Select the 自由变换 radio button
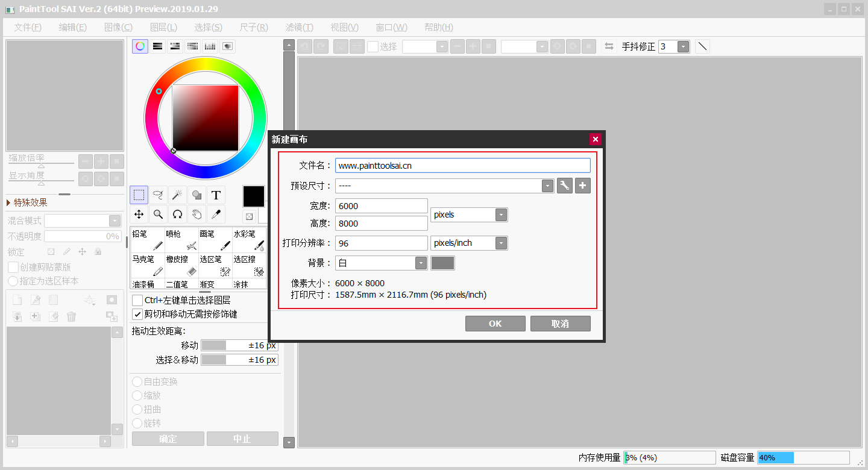Viewport: 868px width, 470px height. 137,381
